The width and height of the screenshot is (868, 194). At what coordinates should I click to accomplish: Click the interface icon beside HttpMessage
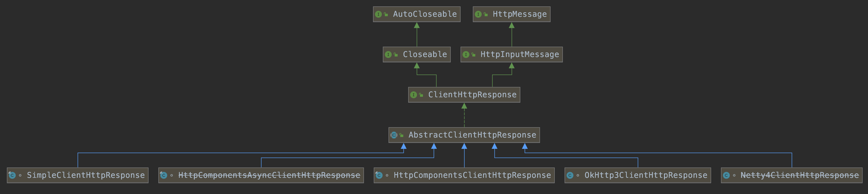pos(478,14)
